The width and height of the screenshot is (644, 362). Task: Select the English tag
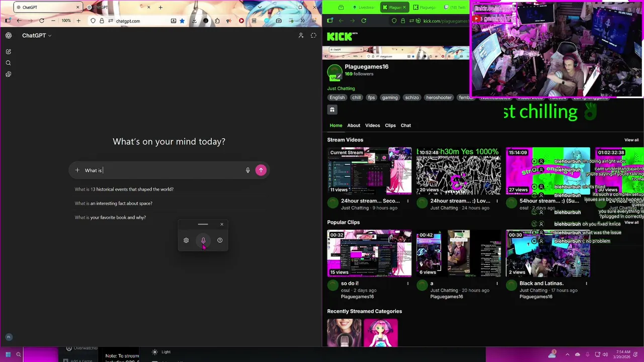[x=337, y=98]
